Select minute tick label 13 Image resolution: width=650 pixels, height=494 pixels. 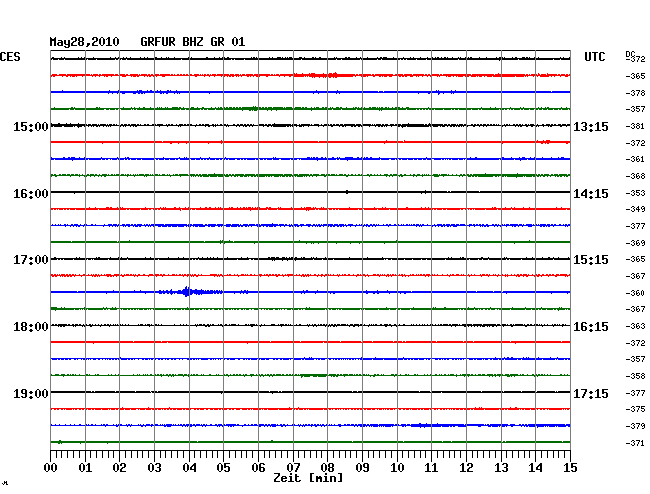(501, 468)
